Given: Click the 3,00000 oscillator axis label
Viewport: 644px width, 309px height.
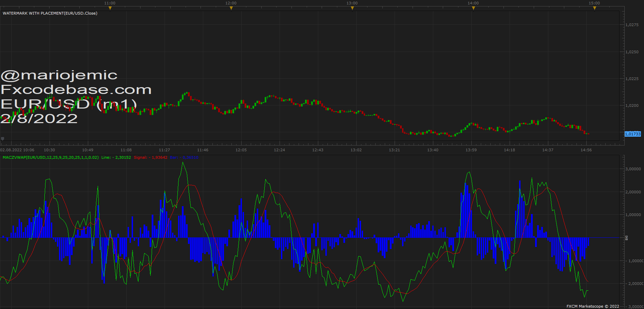Looking at the screenshot, I should click(x=633, y=169).
